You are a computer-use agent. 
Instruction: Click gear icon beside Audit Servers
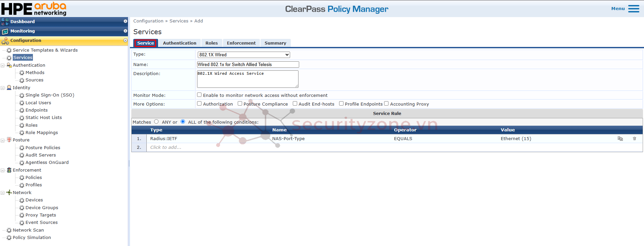(22, 155)
